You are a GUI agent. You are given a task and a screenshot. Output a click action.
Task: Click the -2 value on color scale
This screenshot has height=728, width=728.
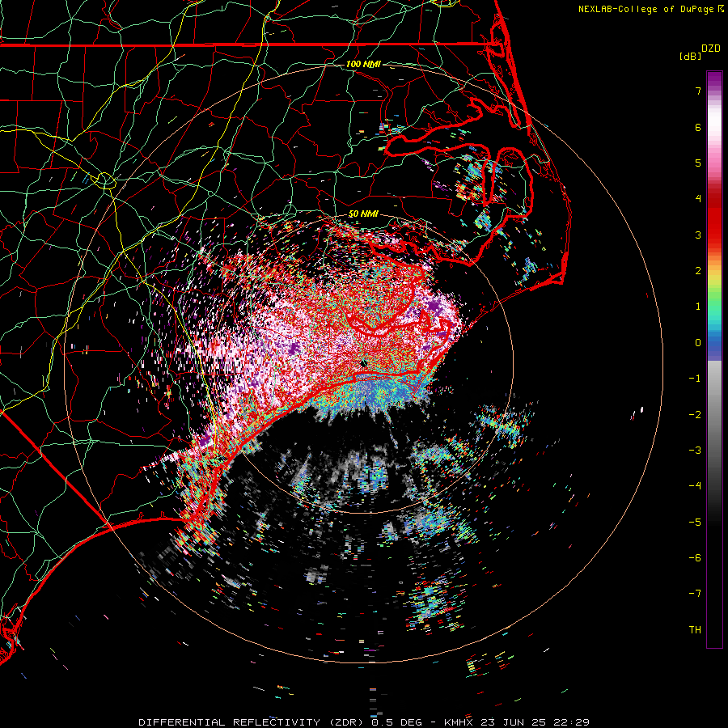pos(695,415)
